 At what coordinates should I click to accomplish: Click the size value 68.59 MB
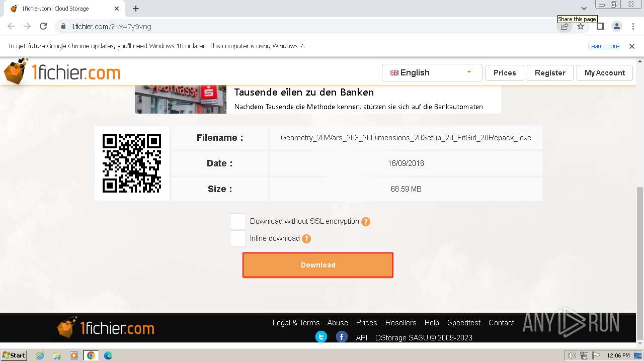(406, 189)
